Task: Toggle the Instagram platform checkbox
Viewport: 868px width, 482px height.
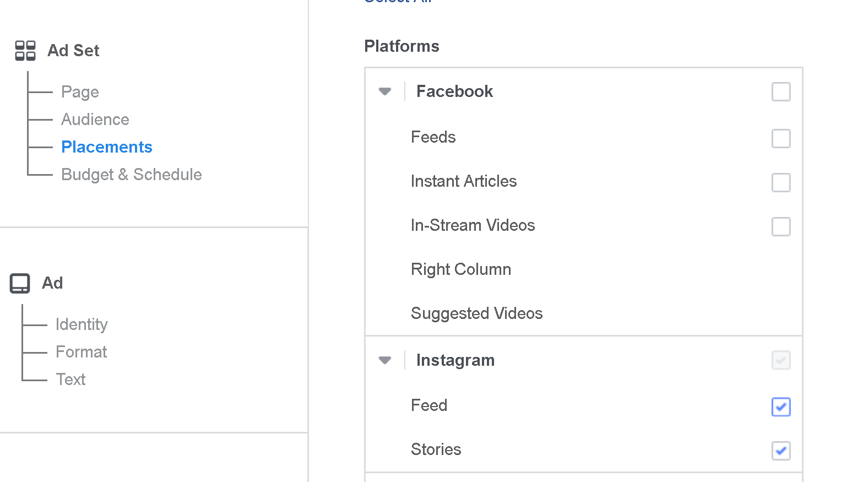Action: pyautogui.click(x=781, y=360)
